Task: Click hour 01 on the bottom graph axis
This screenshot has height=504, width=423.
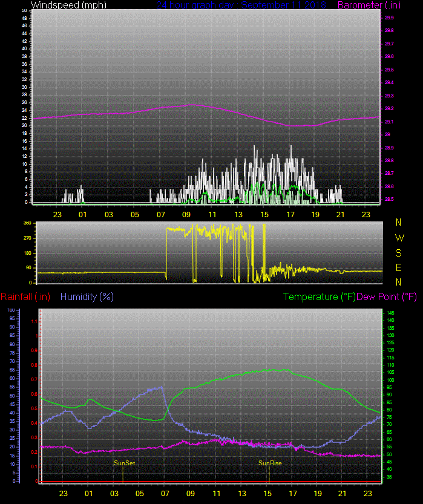Action: [x=89, y=493]
